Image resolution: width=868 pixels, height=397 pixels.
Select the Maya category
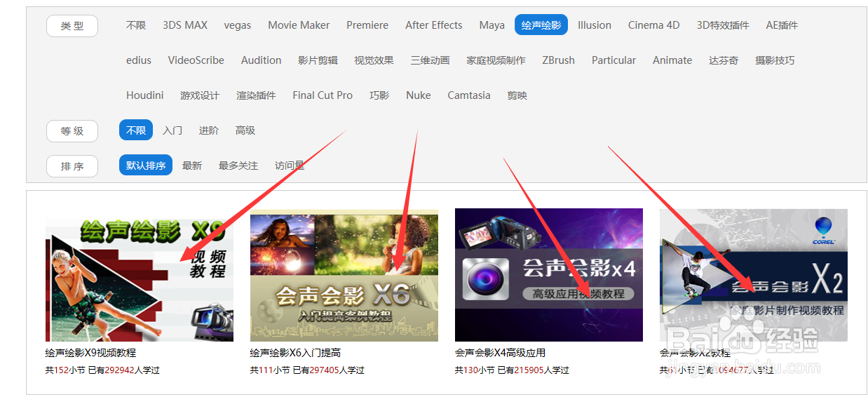pos(492,25)
